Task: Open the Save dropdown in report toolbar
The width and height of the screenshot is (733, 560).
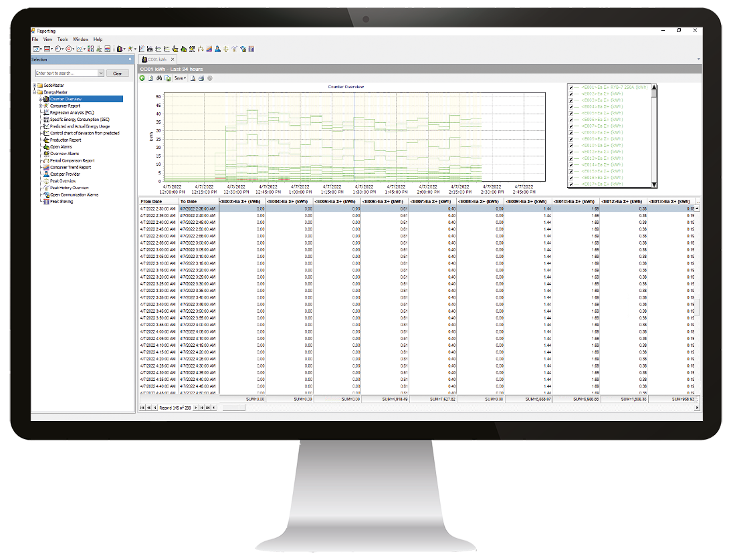Action: point(180,78)
